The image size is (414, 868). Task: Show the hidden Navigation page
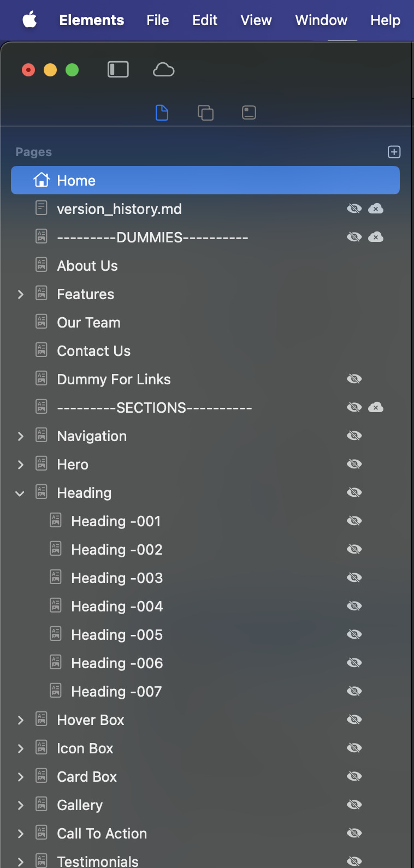click(x=354, y=436)
